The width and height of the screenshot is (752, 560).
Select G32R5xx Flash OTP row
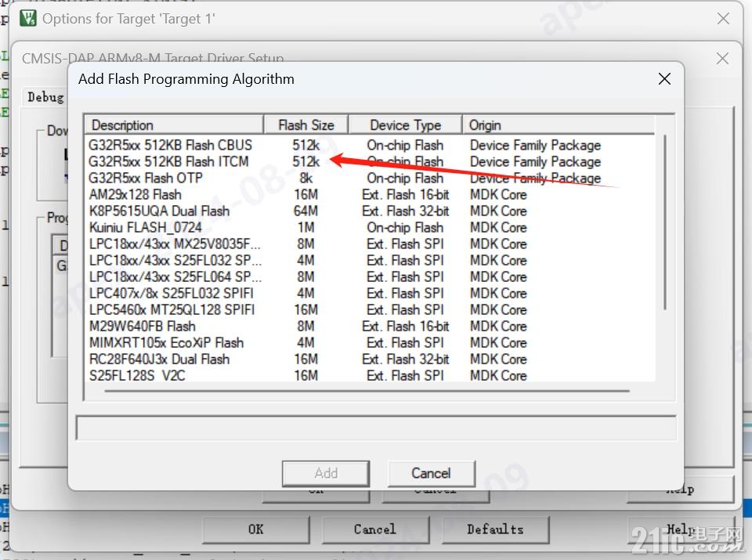[x=369, y=178]
